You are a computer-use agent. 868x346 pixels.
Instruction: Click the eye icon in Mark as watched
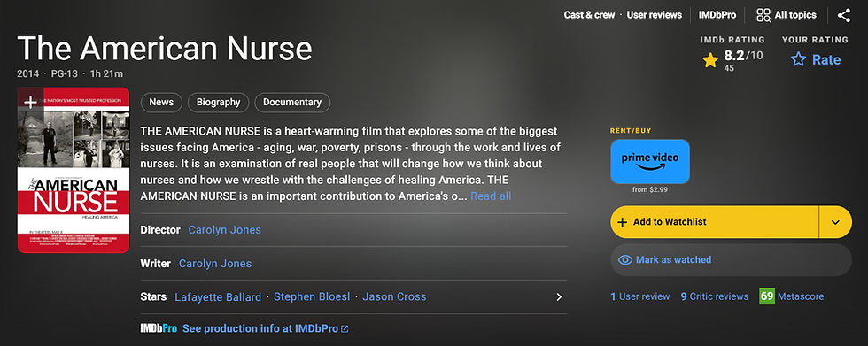(625, 260)
